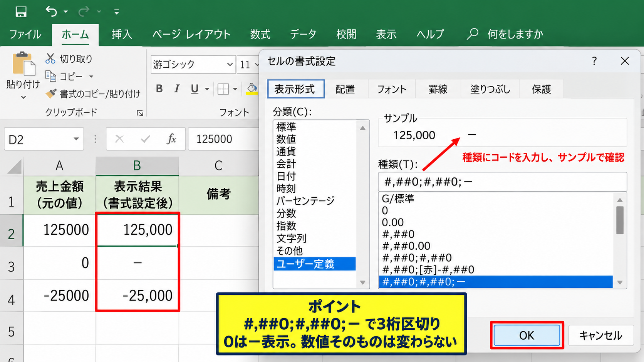Click the キャンセル button
The width and height of the screenshot is (644, 362).
[600, 335]
